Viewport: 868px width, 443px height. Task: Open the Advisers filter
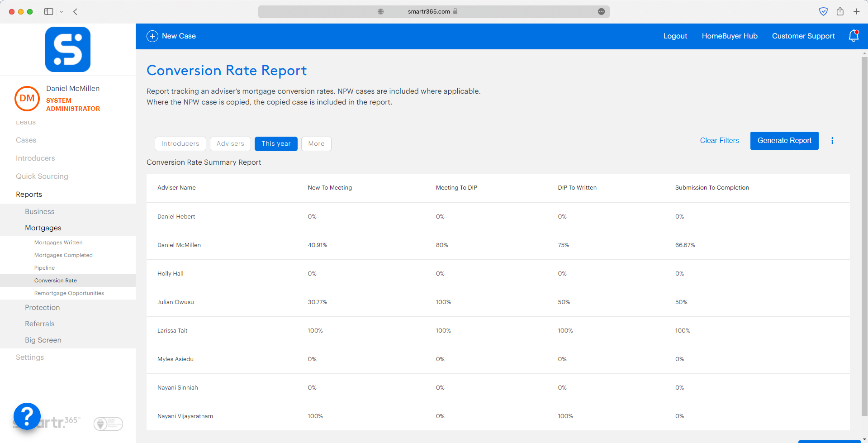click(230, 144)
